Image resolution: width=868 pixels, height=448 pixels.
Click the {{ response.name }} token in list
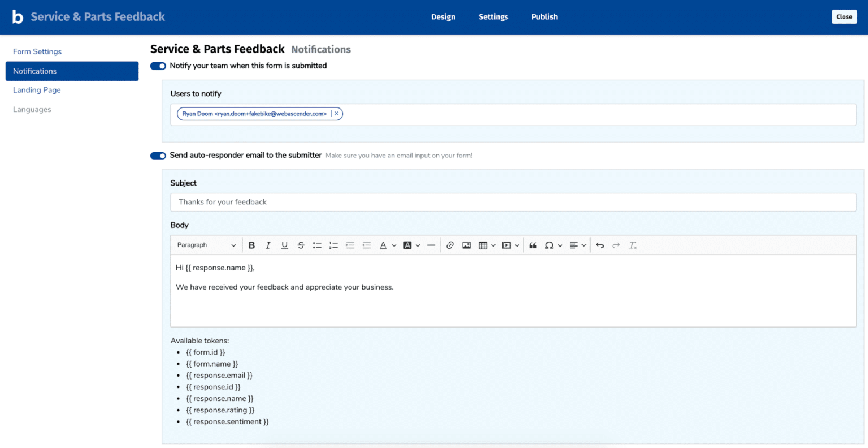click(x=220, y=399)
